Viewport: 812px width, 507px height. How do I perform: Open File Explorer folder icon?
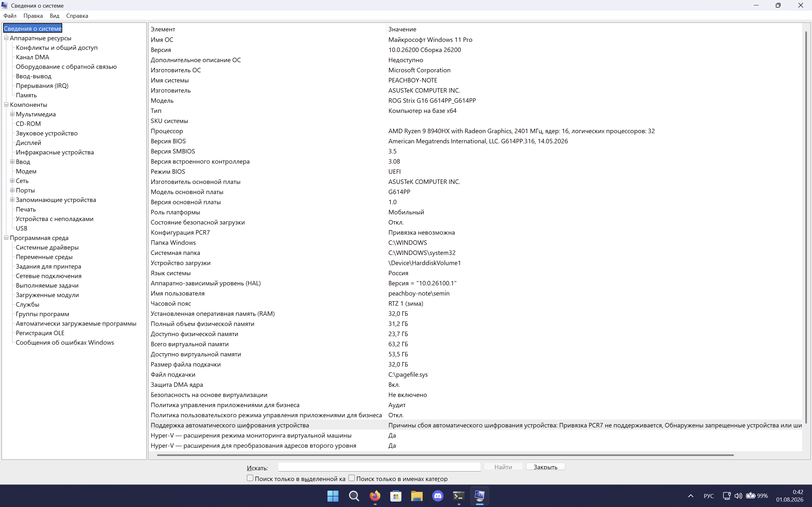pos(417,496)
